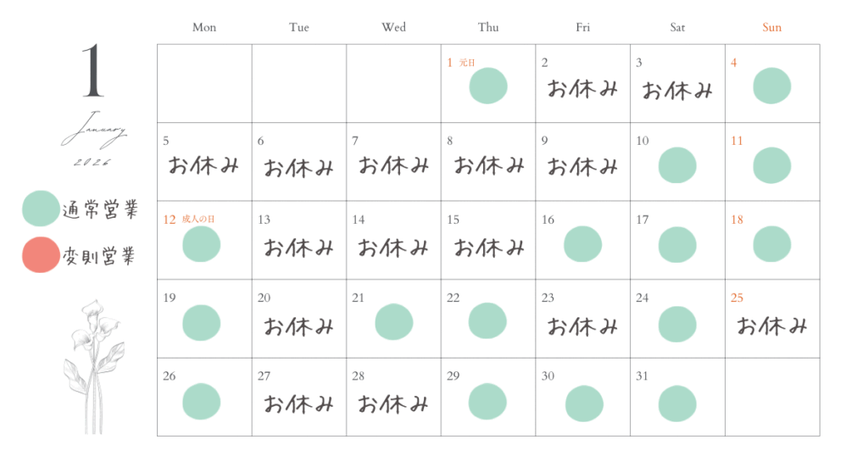Viewport: 868px width, 456px height.
Task: Click the お休み text on January 2
Action: coord(582,89)
